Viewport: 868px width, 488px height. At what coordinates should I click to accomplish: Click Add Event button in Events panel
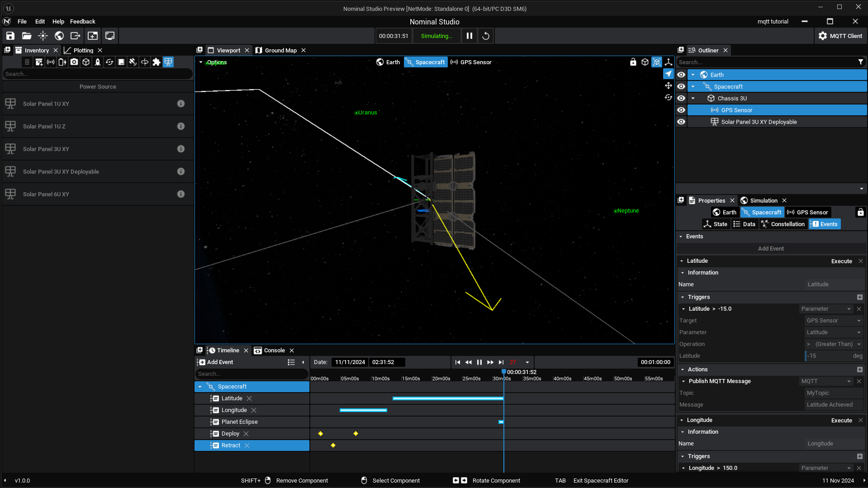point(771,249)
